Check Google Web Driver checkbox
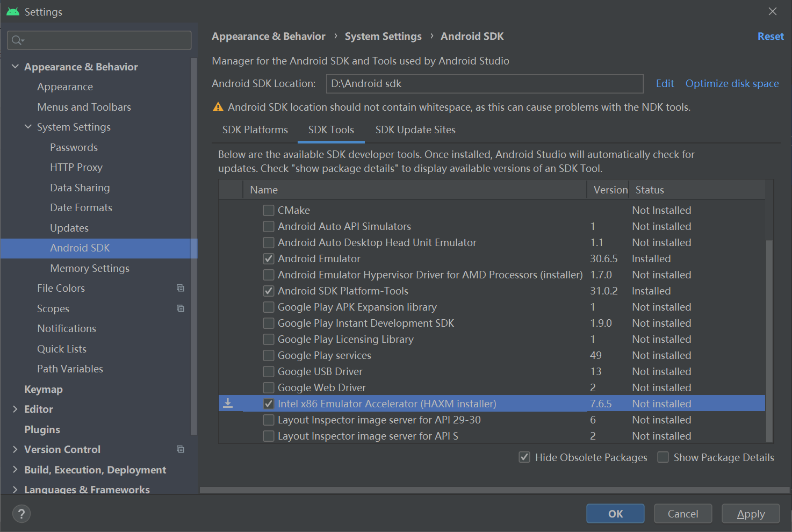Image resolution: width=792 pixels, height=532 pixels. point(269,387)
